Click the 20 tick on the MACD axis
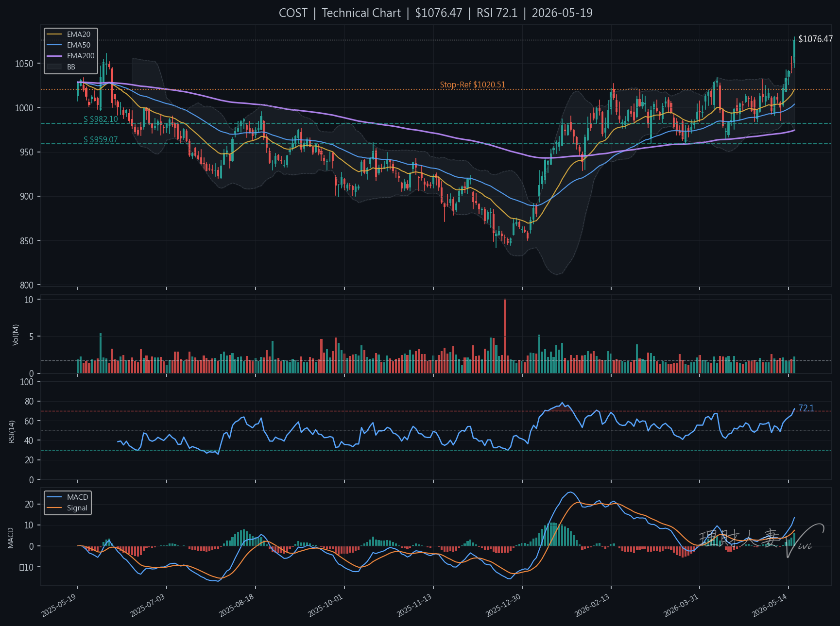This screenshot has width=840, height=626. click(x=29, y=504)
